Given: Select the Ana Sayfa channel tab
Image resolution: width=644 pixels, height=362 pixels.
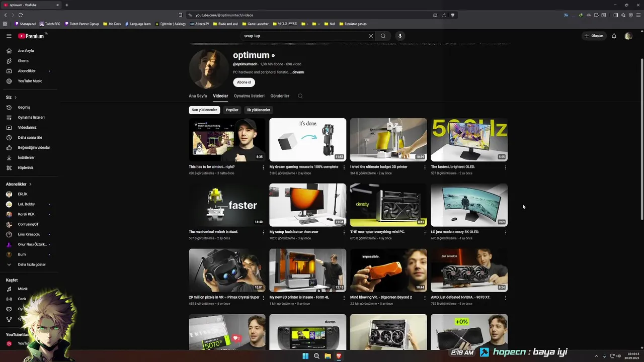Looking at the screenshot, I should coord(198,96).
